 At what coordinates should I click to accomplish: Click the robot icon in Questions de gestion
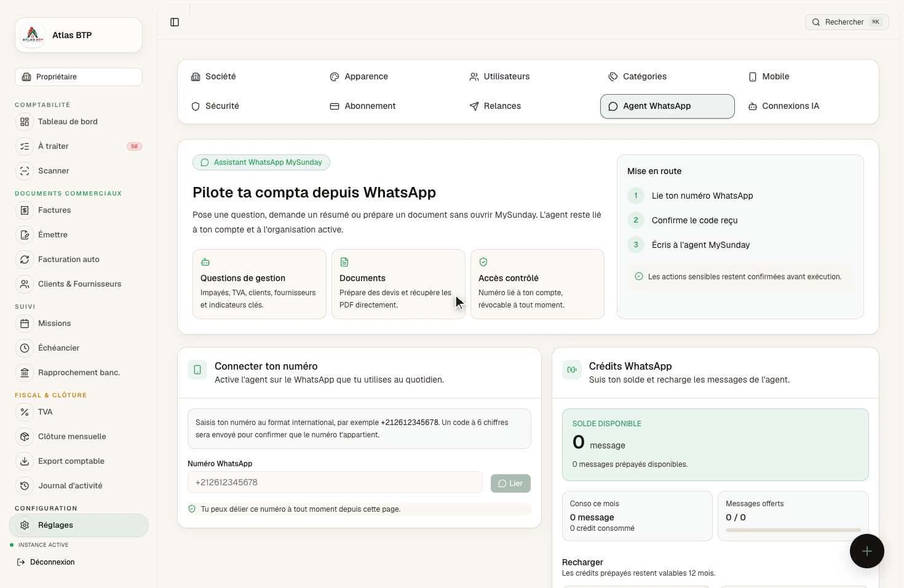point(205,262)
